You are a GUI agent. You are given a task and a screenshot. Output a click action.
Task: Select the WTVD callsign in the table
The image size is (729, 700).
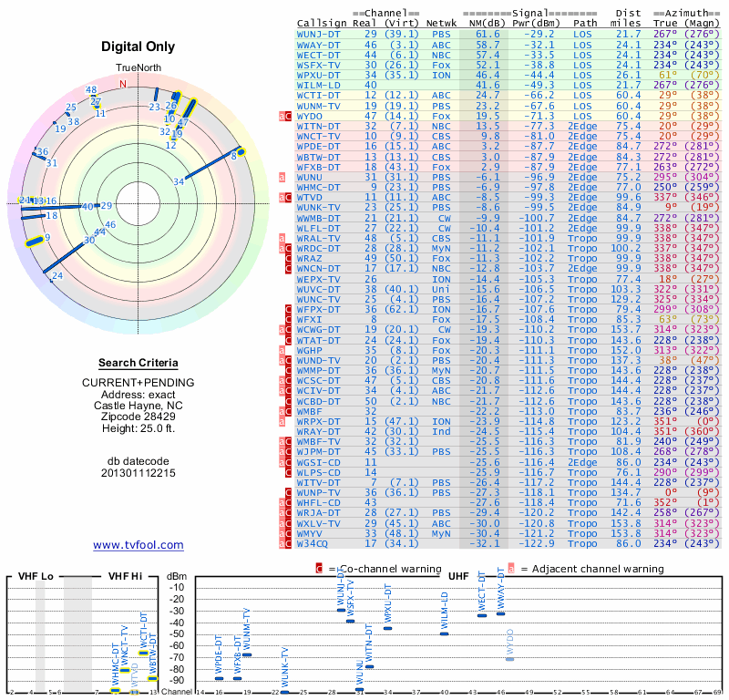pyautogui.click(x=309, y=198)
